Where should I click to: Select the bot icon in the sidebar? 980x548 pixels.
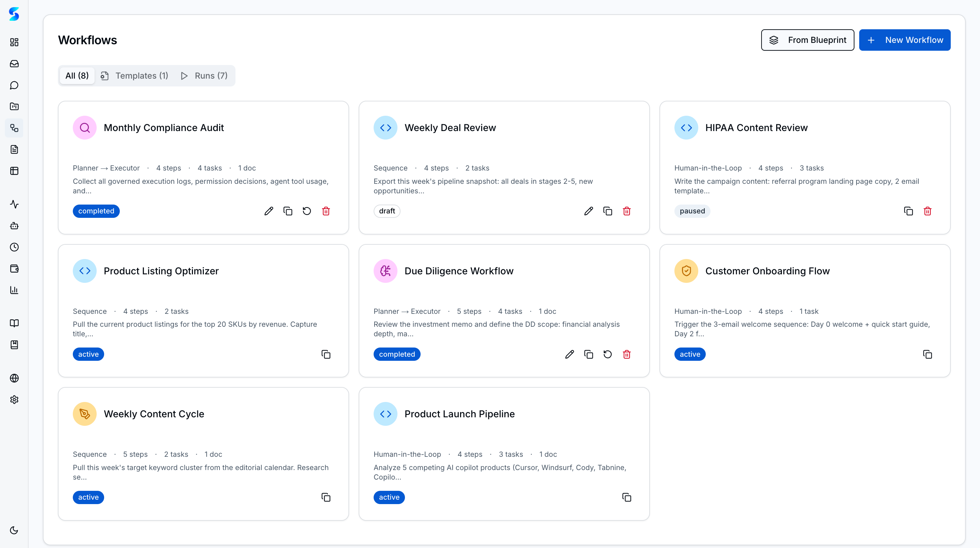tap(14, 226)
